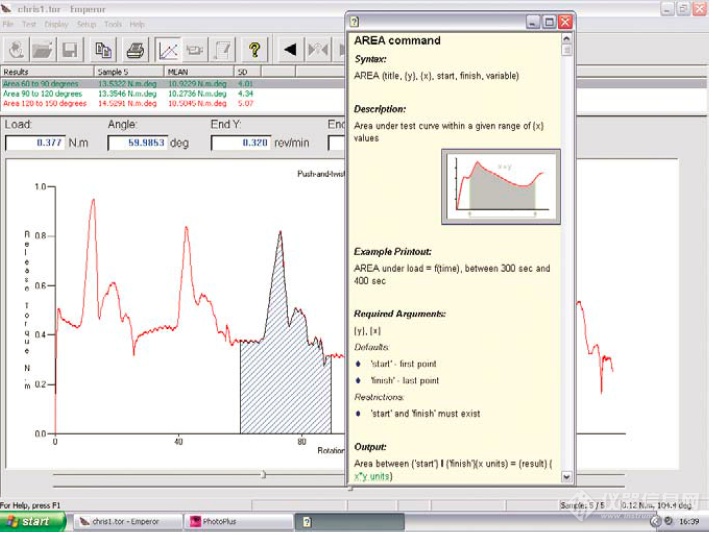This screenshot has height=535, width=714.
Task: Click the Copy toolbar icon
Action: point(103,49)
